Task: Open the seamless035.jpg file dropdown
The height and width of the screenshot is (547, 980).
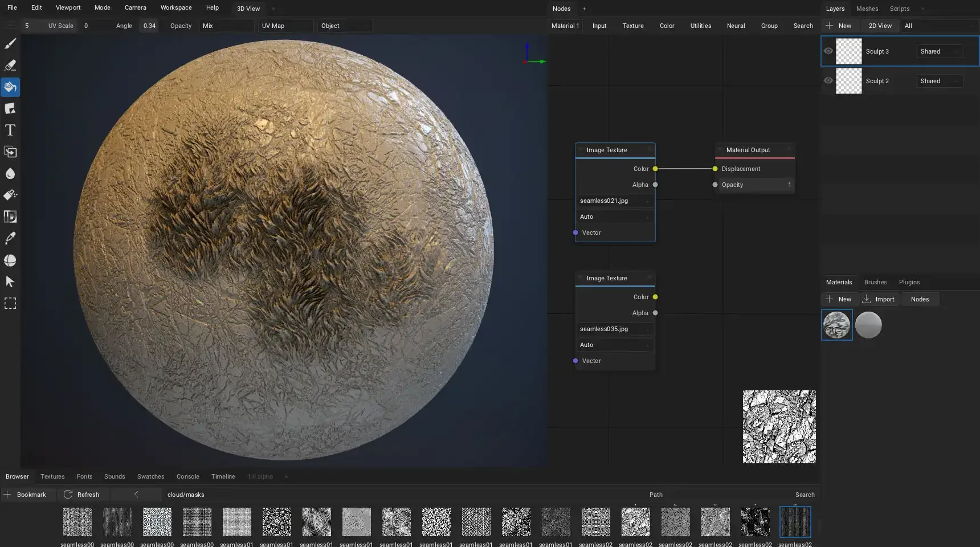Action: tap(615, 329)
